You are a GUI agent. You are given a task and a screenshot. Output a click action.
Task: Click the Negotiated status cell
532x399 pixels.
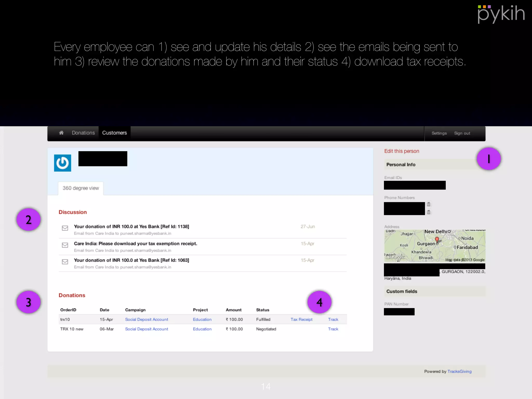[266, 329]
